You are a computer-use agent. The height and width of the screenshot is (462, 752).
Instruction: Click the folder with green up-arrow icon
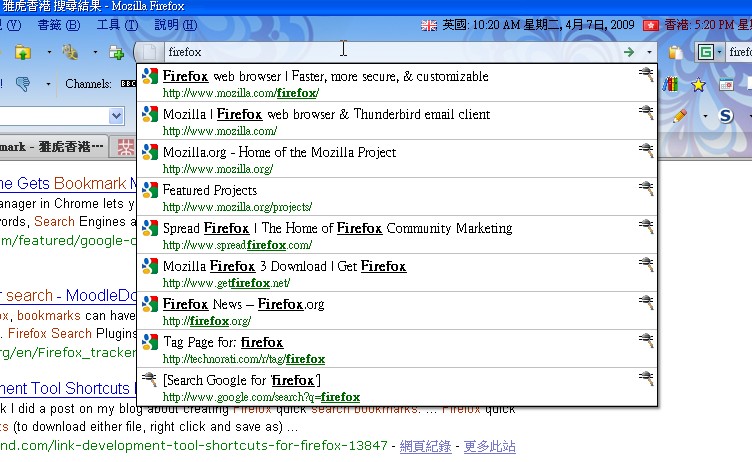pyautogui.click(x=23, y=52)
